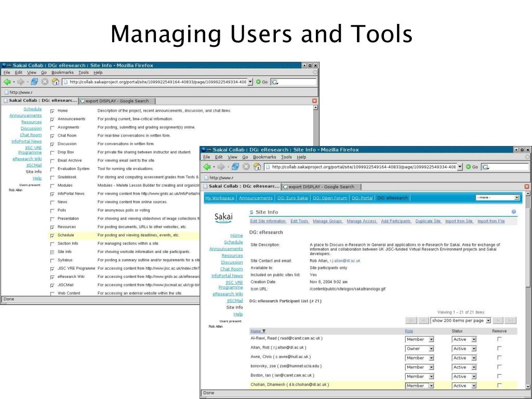
Task: Open r.j.allan@dl.ac.uk email link
Action: pos(345,261)
